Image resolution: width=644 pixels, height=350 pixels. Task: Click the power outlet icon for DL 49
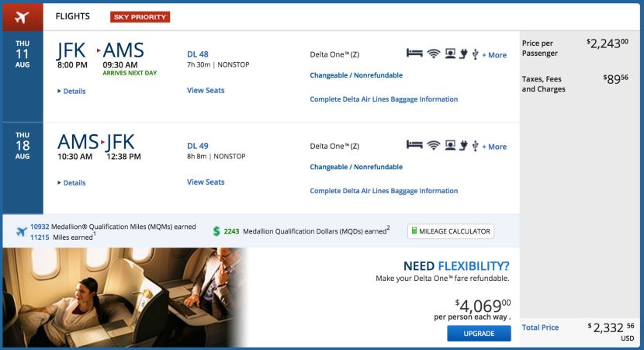pos(463,145)
